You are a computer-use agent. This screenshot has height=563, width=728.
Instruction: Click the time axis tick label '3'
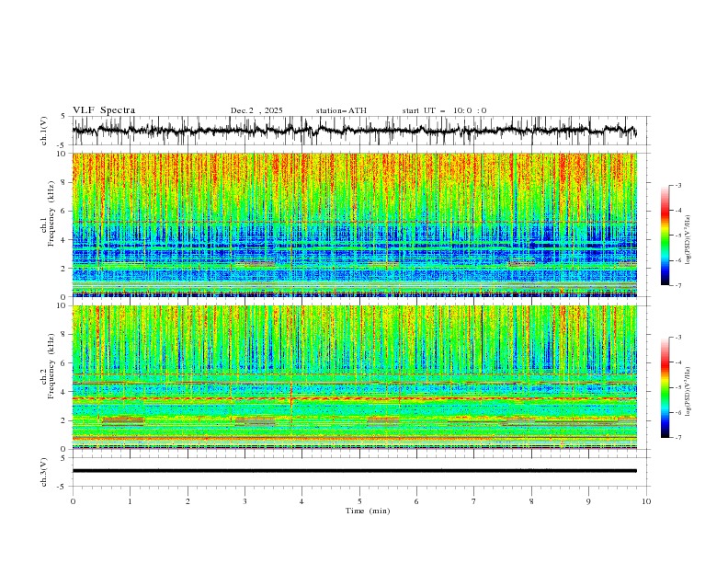click(245, 501)
